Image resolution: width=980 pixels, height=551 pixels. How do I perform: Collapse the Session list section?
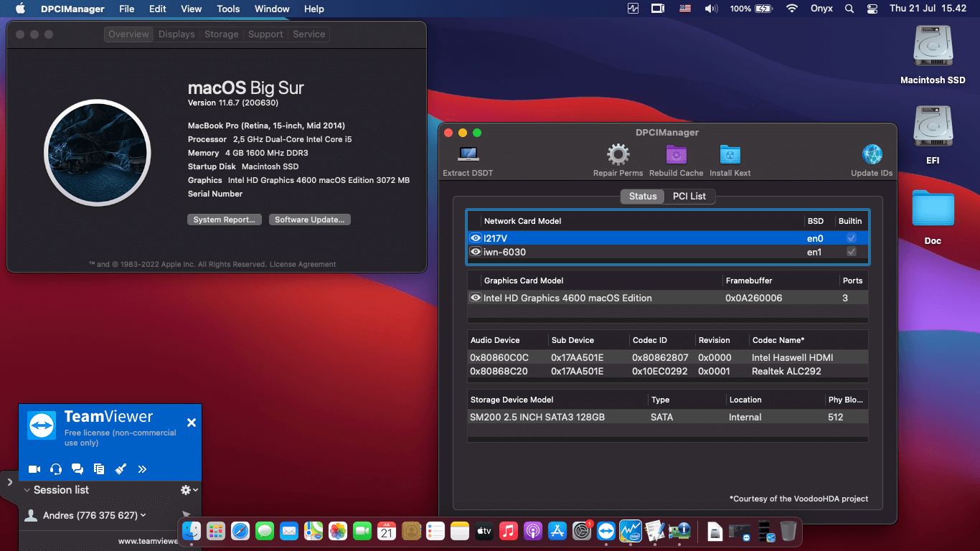(27, 490)
